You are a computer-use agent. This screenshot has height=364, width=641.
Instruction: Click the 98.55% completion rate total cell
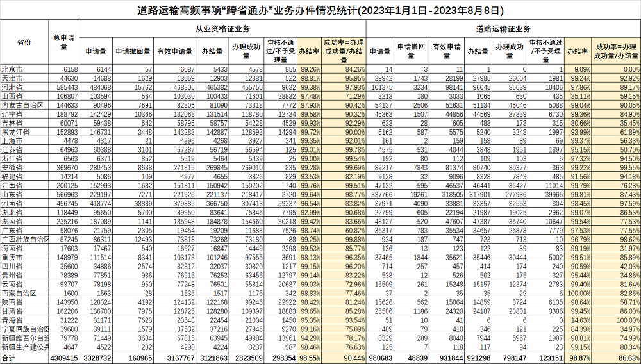[x=310, y=358]
